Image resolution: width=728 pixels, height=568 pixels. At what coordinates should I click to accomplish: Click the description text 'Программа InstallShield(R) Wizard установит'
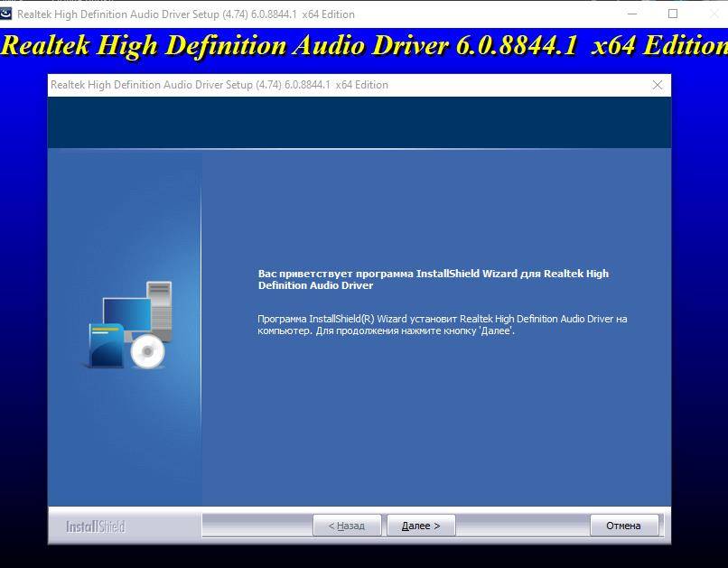358,319
